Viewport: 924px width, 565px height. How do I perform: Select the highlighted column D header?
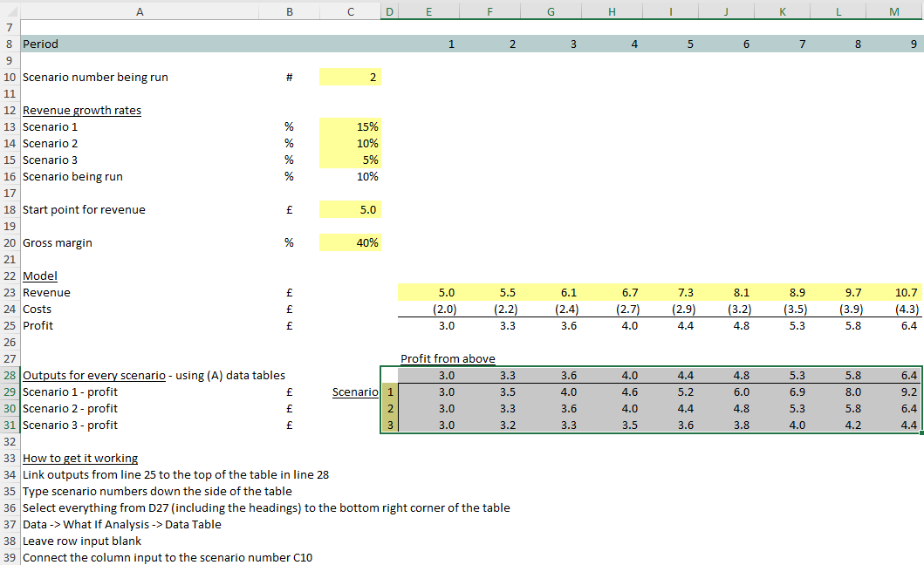(389, 10)
